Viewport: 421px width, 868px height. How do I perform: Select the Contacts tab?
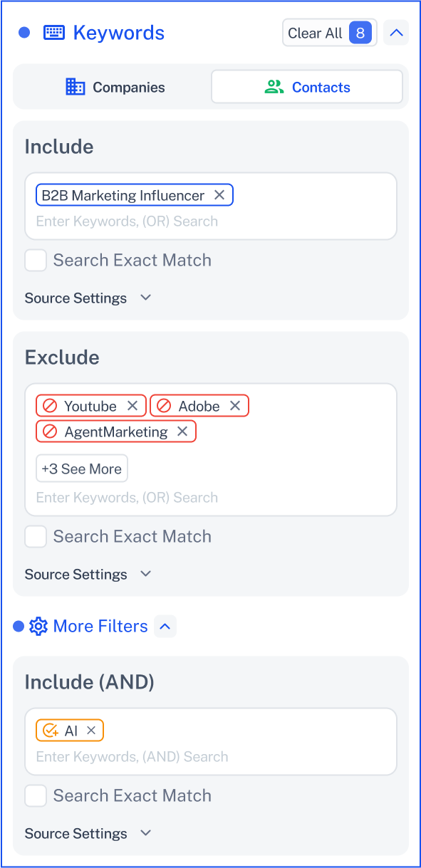(307, 87)
